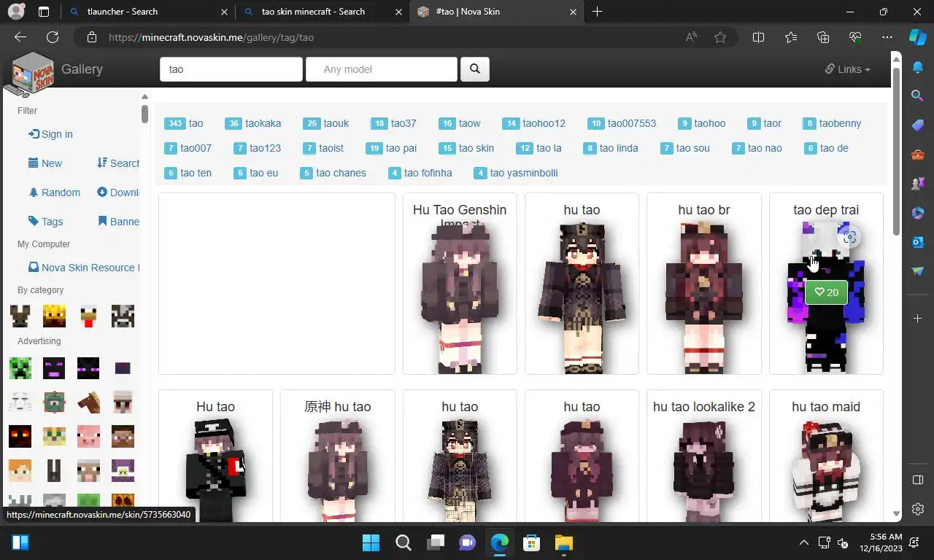Viewport: 934px width, 560px height.
Task: Pick the ender dragon mob icon
Action: point(54,367)
